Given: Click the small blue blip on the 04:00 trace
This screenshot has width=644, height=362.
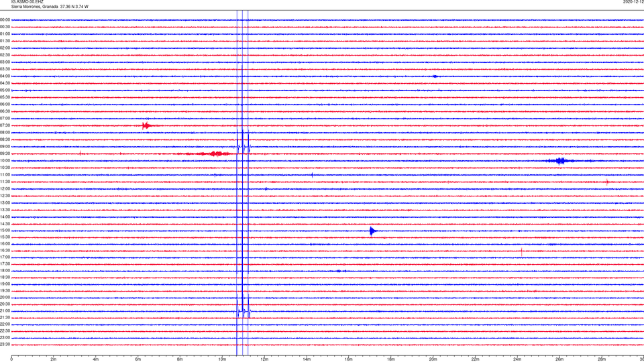Looking at the screenshot, I should [435, 76].
